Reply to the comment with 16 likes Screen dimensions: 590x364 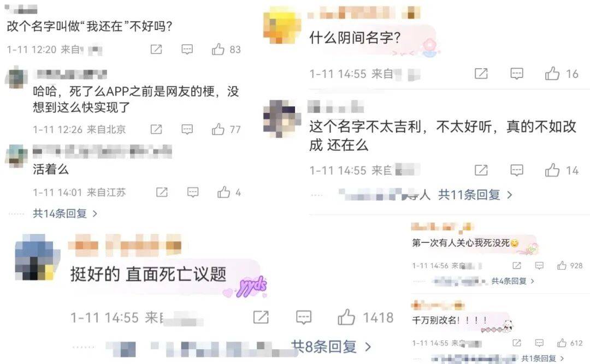coord(517,74)
